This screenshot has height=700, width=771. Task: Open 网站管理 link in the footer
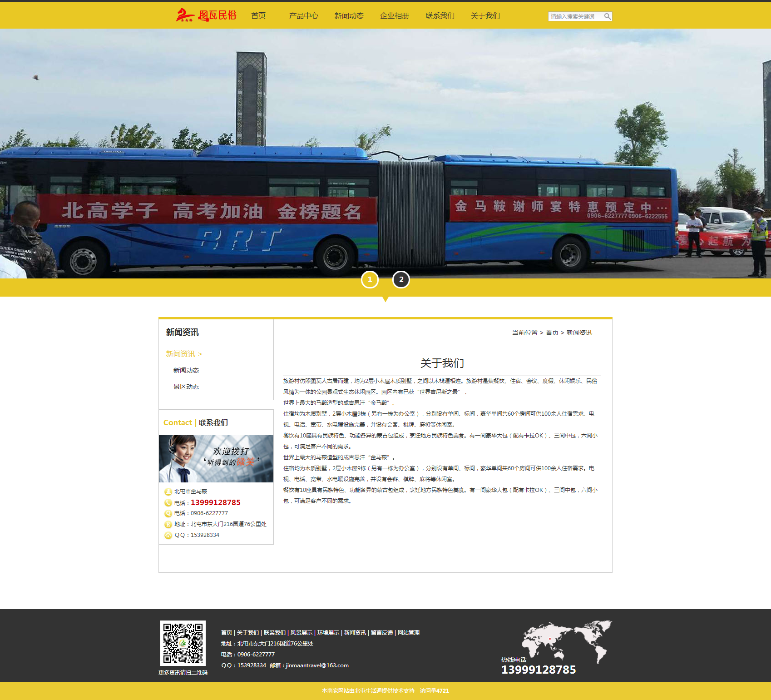[408, 632]
